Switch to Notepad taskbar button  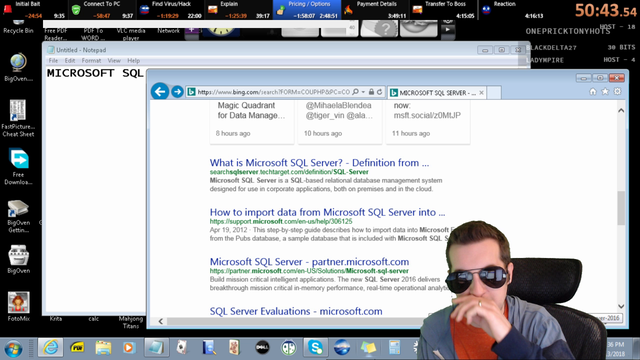pyautogui.click(x=156, y=348)
